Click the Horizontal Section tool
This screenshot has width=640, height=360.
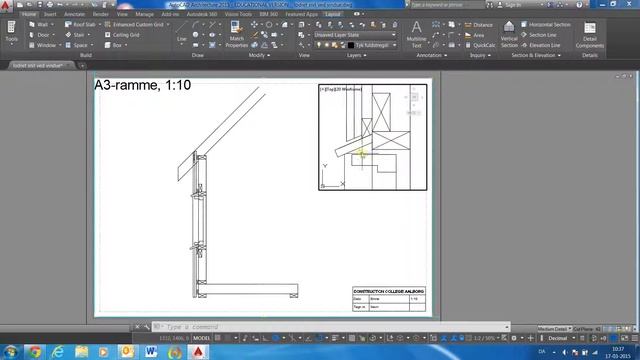(x=545, y=24)
